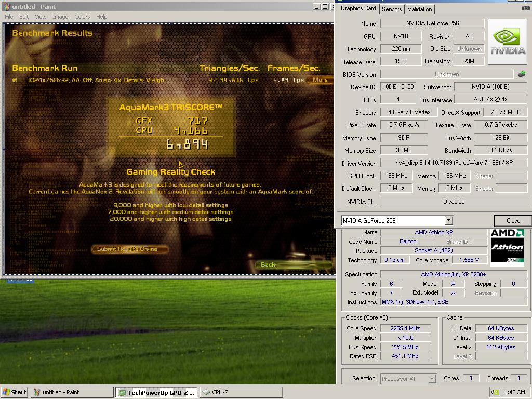Viewport: 532px width, 399px height.
Task: Click Submit Results Online button
Action: 129,249
